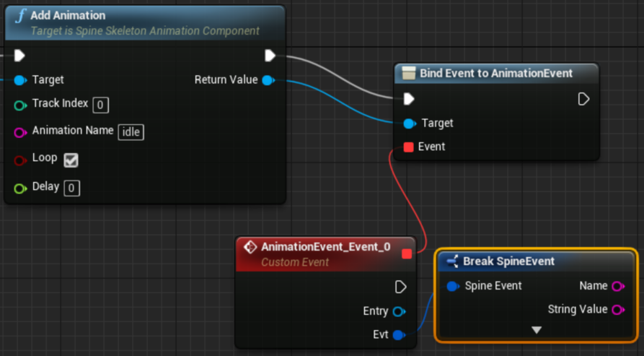Click the Evt output pin
Viewport: 644px width, 356px height.
click(x=398, y=335)
